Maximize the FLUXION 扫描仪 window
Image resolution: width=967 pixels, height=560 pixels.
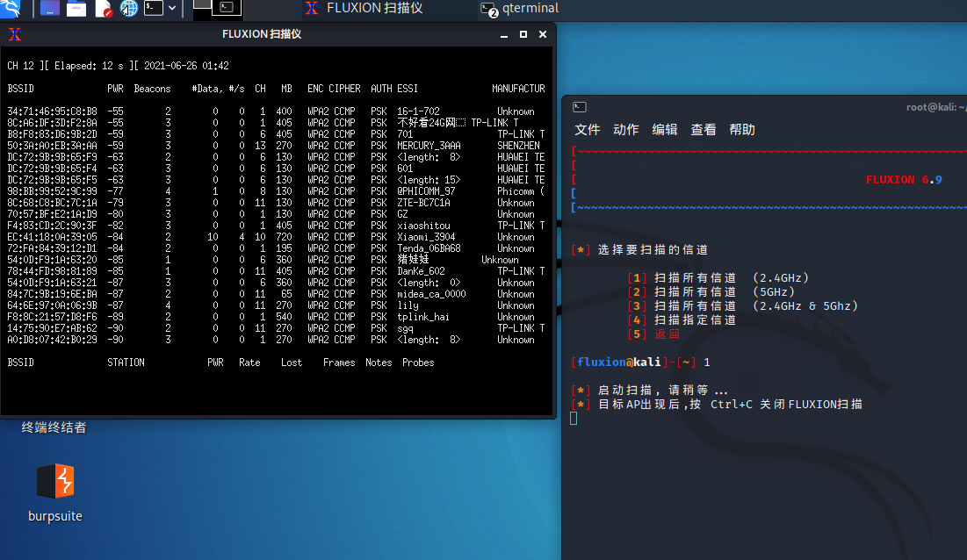coord(523,34)
